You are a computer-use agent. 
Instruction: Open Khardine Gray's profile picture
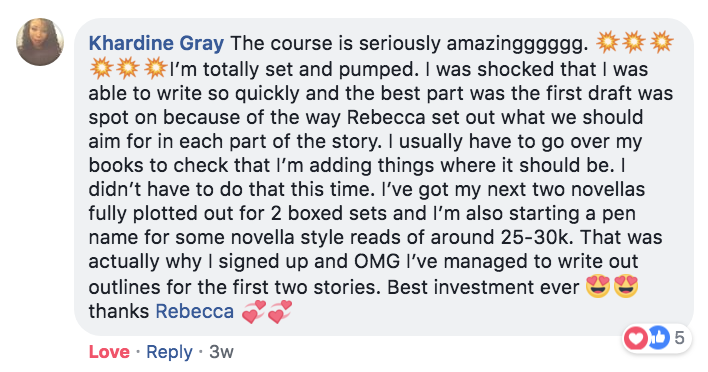pyautogui.click(x=40, y=42)
